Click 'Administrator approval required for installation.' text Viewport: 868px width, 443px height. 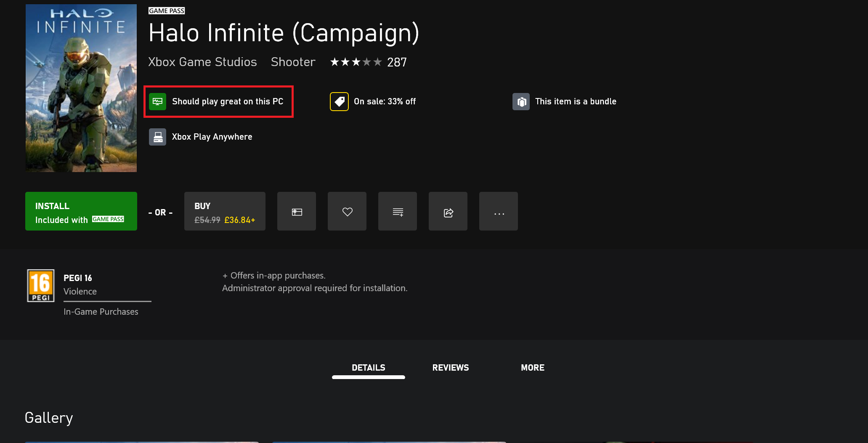(x=315, y=288)
